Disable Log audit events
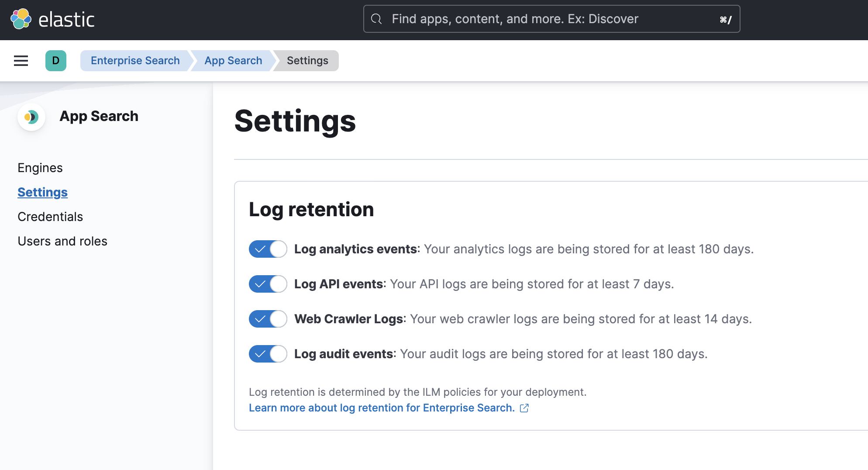 (x=268, y=354)
